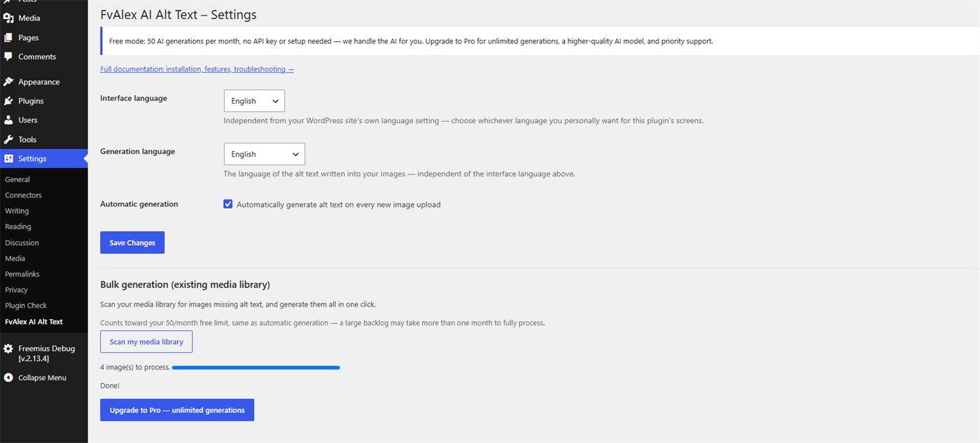Open the Generation language dropdown
The height and width of the screenshot is (443, 980).
264,154
